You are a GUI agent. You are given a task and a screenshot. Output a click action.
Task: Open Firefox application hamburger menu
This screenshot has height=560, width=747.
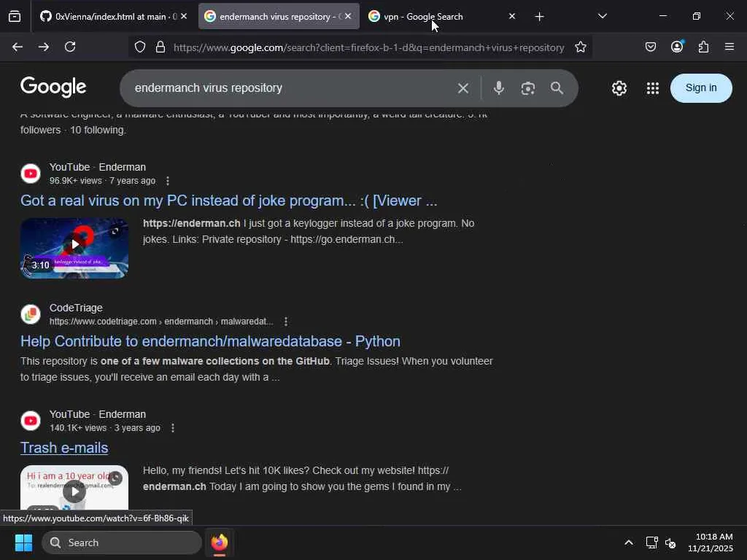coord(729,47)
